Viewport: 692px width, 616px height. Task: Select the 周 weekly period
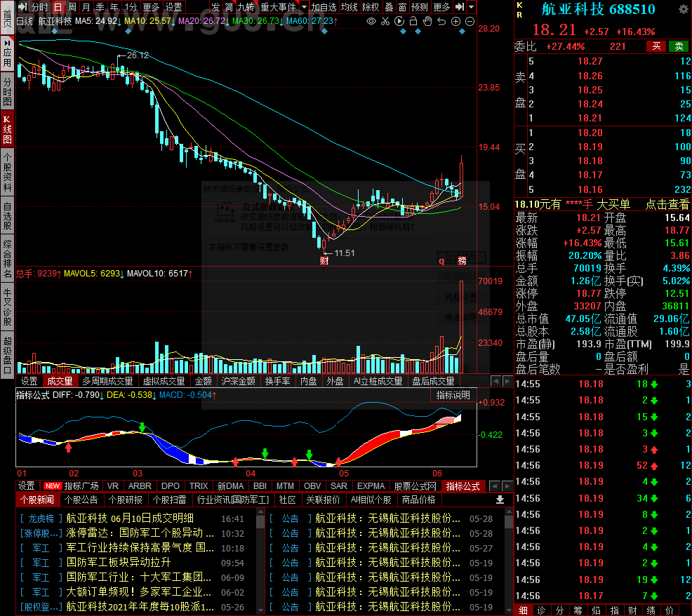(72, 7)
